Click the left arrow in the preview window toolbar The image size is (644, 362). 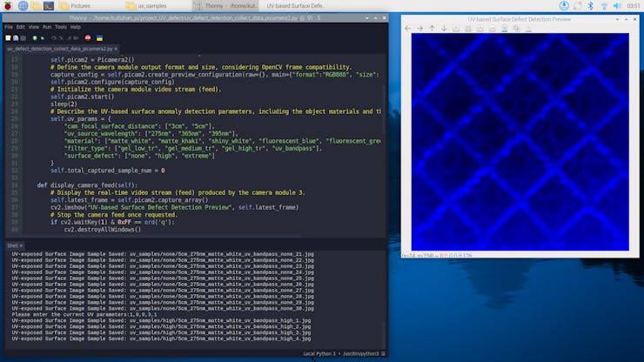coord(407,29)
